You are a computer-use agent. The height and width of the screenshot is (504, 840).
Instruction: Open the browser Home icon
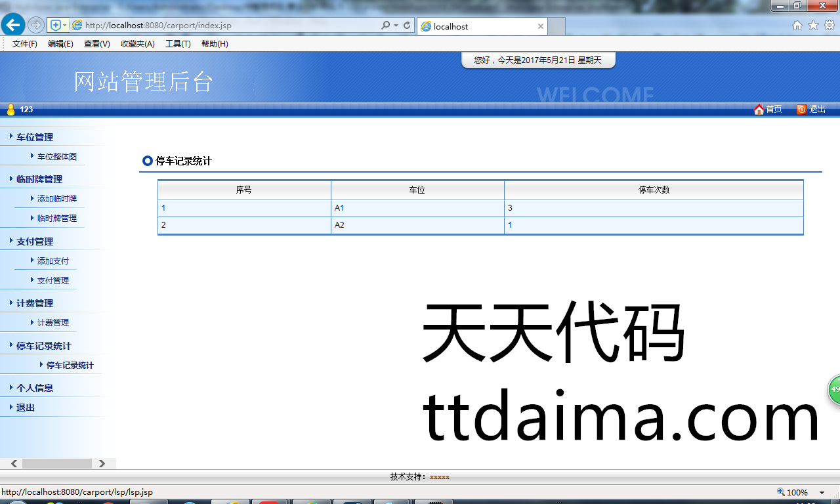[x=797, y=26]
